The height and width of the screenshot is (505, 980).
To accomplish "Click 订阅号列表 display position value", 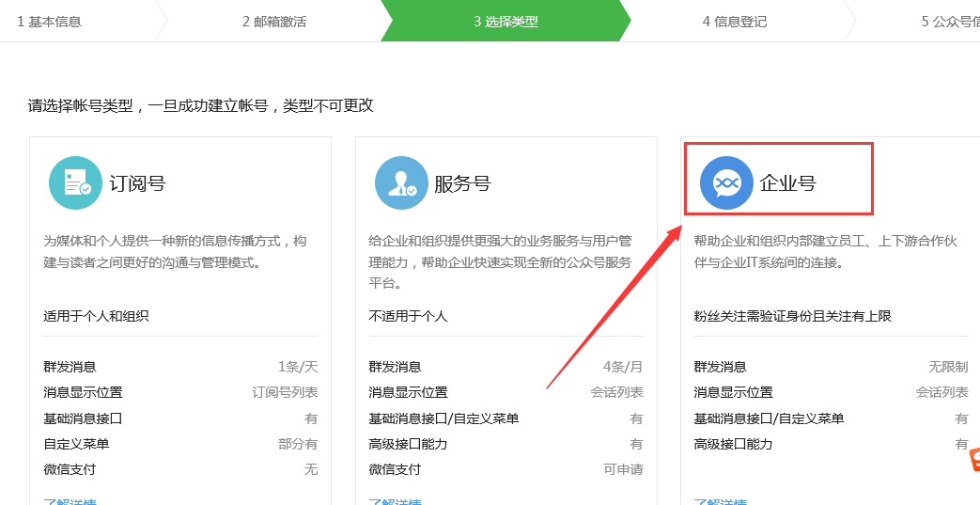I will [x=285, y=392].
